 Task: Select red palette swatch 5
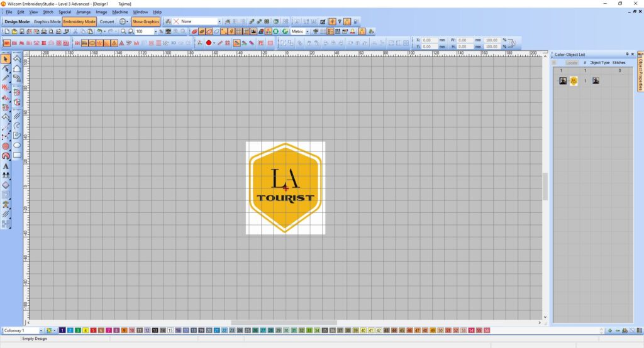(x=93, y=330)
